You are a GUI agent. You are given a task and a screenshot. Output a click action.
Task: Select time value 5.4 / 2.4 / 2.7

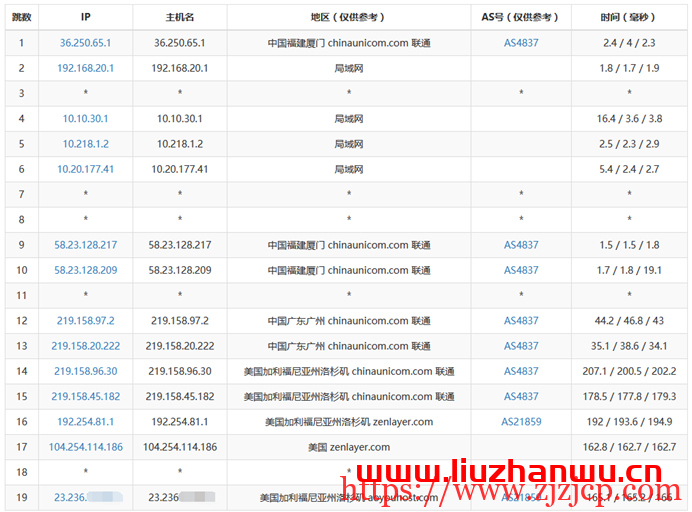[x=629, y=169]
